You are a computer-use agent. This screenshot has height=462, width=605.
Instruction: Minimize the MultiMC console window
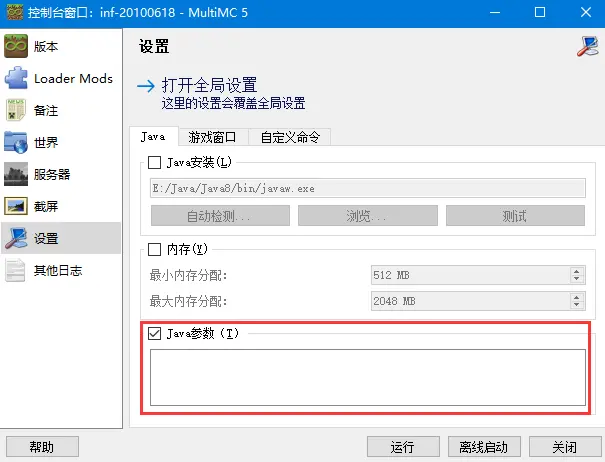click(495, 13)
